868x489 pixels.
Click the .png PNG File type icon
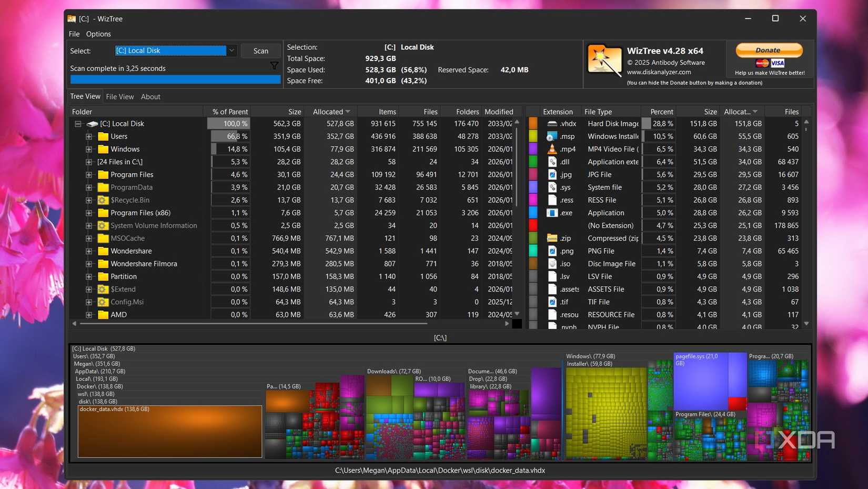[552, 251]
